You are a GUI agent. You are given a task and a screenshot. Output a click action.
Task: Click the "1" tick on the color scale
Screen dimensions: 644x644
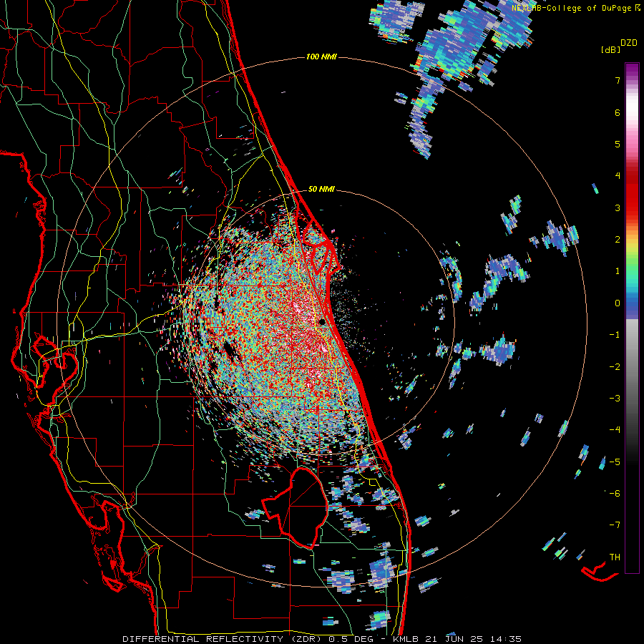coord(618,271)
